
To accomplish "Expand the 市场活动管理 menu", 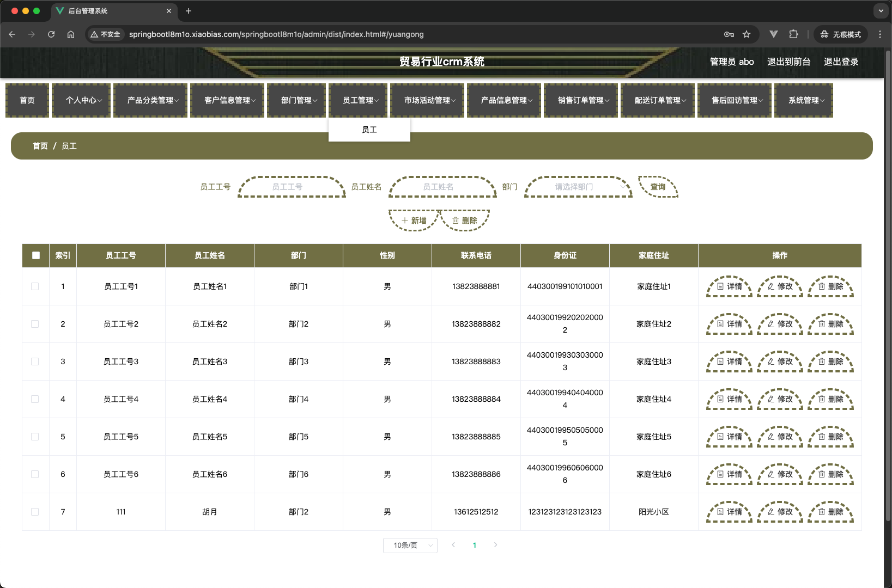I will (x=427, y=100).
